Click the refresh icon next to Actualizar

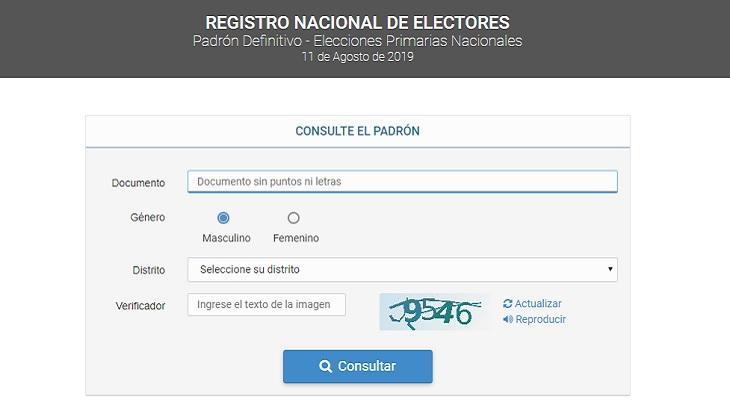click(507, 304)
